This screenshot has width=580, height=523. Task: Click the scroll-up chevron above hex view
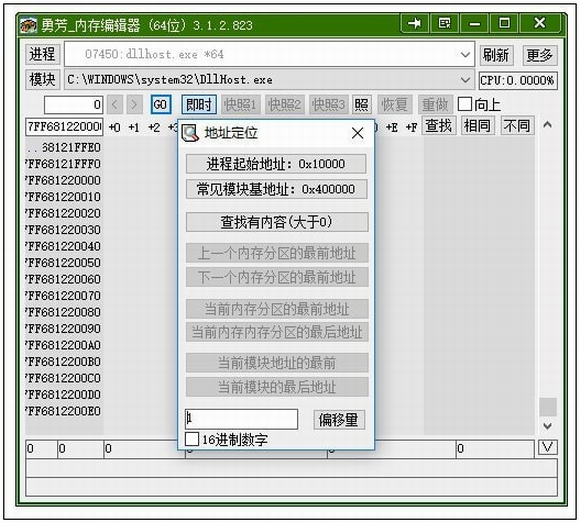coord(547,125)
